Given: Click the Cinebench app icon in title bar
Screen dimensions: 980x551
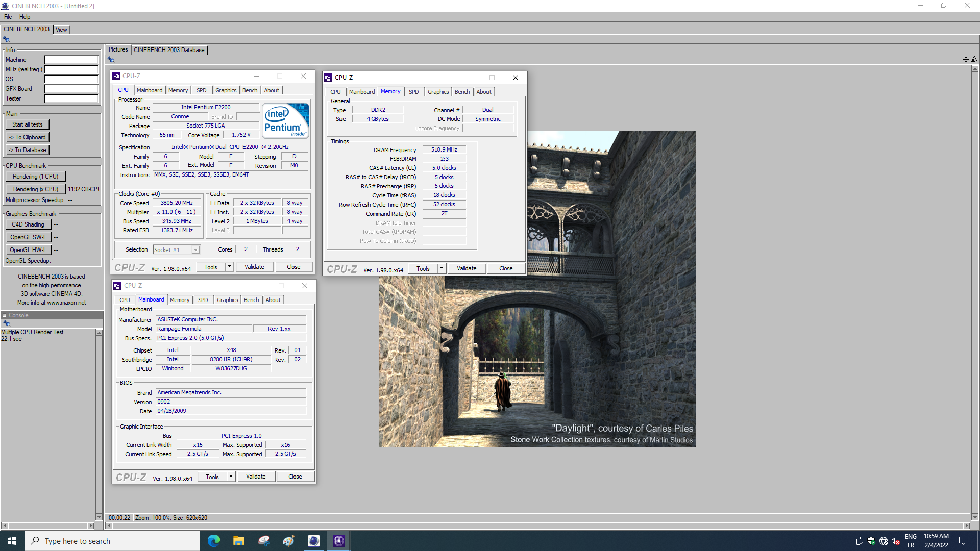Looking at the screenshot, I should click(x=5, y=6).
